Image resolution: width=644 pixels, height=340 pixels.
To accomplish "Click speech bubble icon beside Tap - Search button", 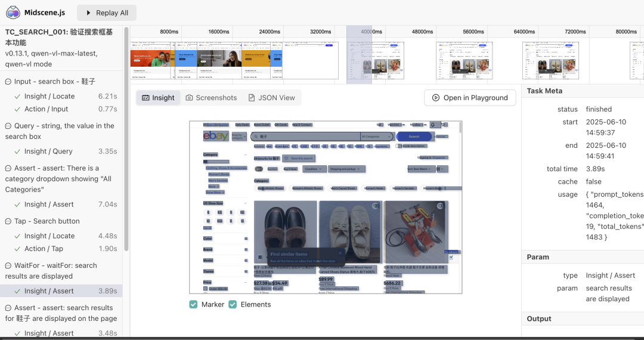I will coord(8,221).
